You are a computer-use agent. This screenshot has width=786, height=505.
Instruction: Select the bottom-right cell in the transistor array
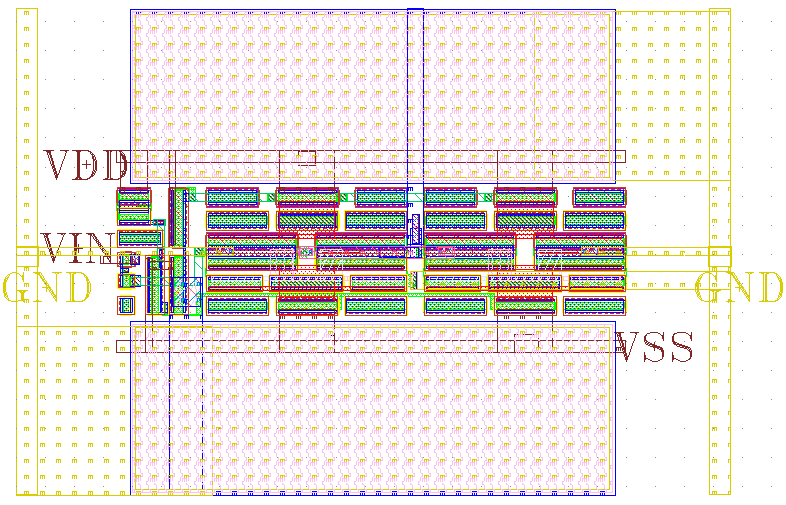pyautogui.click(x=594, y=305)
